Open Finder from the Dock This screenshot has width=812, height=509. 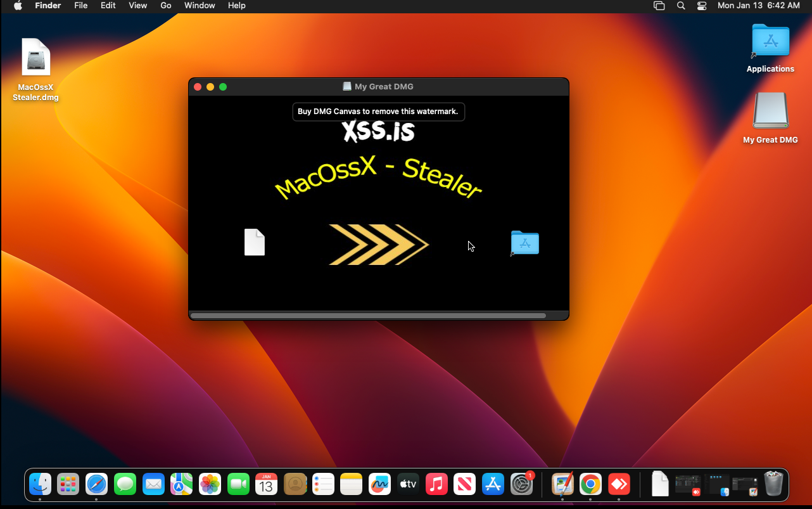coord(41,485)
